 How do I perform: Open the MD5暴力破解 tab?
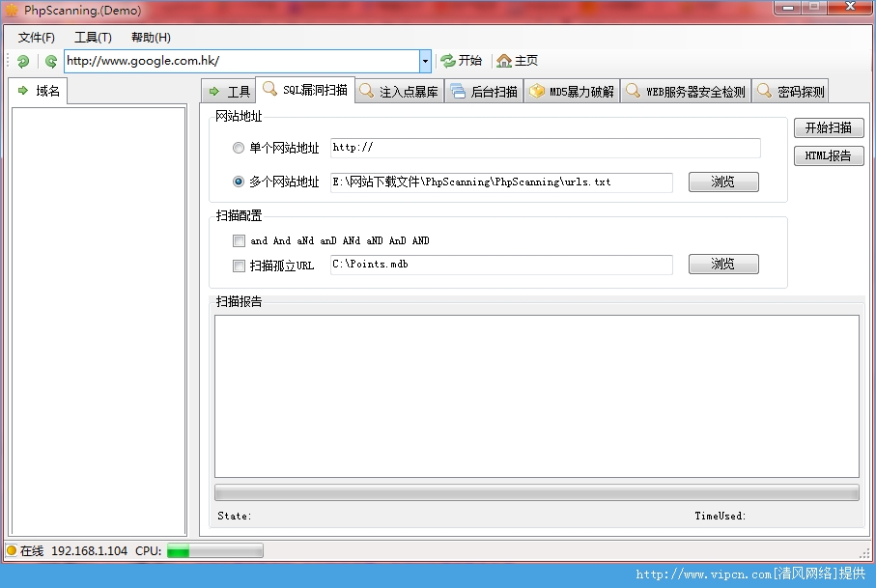pyautogui.click(x=572, y=92)
